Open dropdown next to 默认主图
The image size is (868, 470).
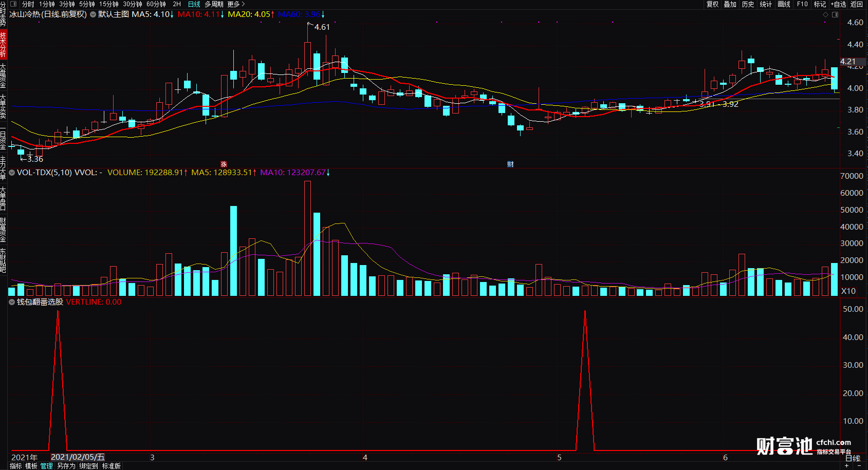[x=93, y=14]
